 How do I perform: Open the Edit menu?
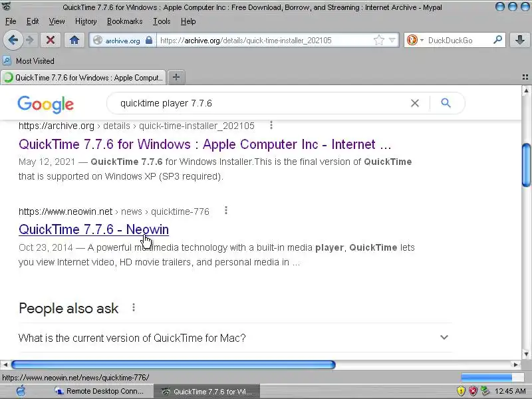coord(33,21)
